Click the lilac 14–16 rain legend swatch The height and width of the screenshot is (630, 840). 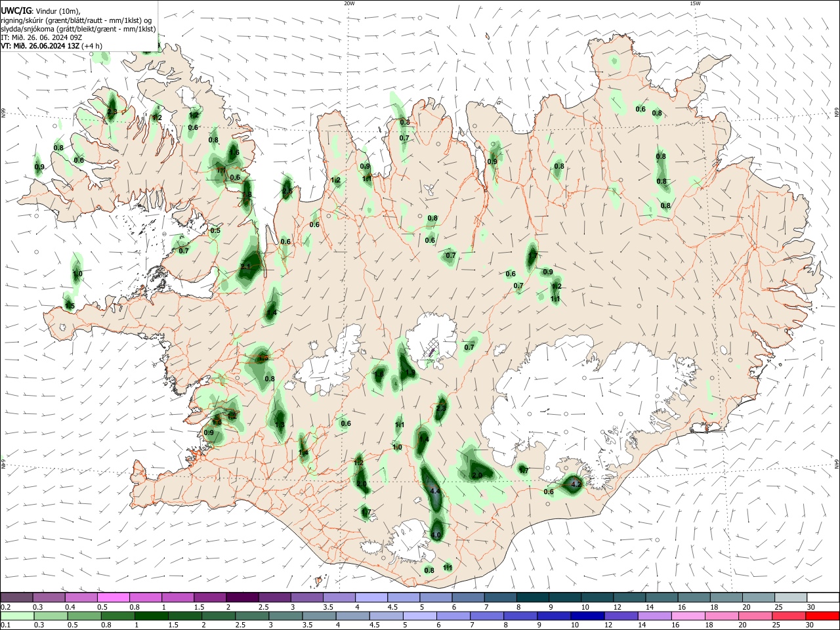coord(655,616)
